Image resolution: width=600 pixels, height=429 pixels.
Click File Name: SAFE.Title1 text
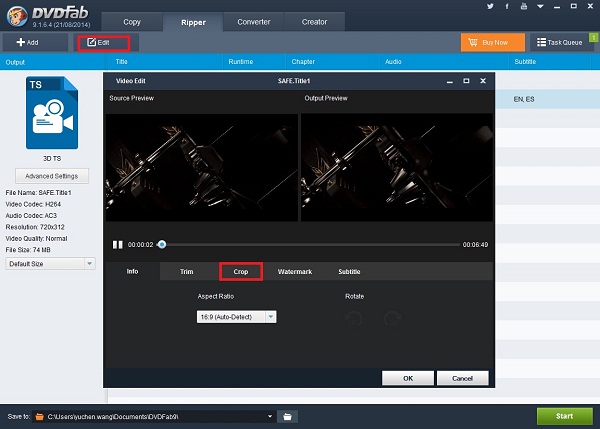tap(38, 192)
